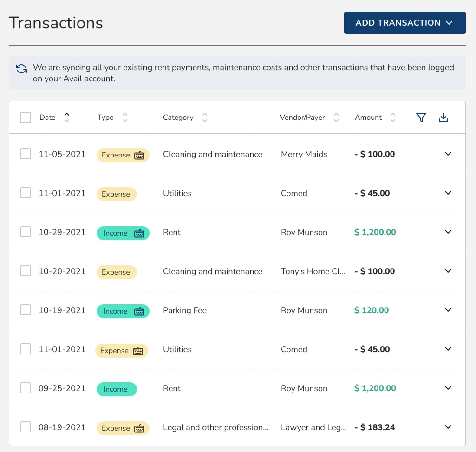
Task: Check the box on the Parking Fee transaction
Action: coord(26,310)
